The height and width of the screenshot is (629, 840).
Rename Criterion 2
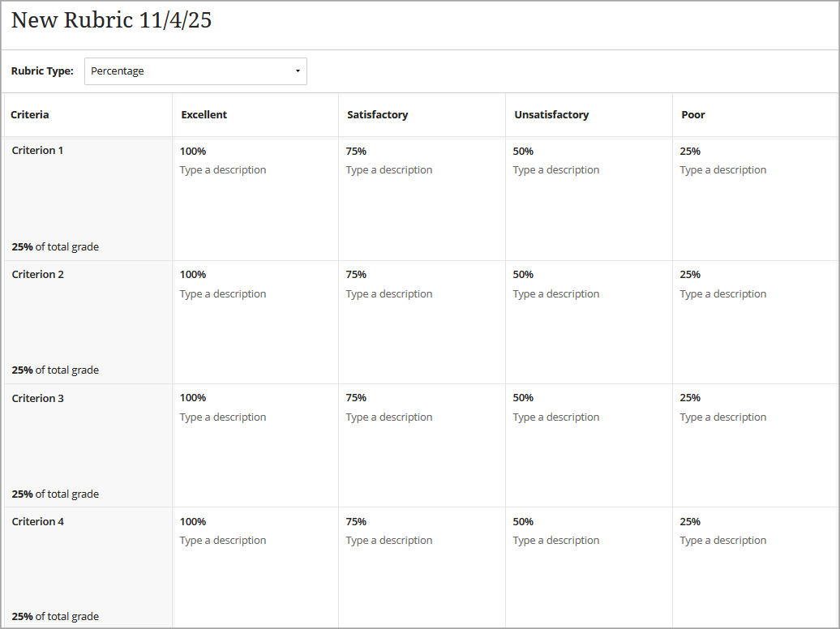click(37, 274)
